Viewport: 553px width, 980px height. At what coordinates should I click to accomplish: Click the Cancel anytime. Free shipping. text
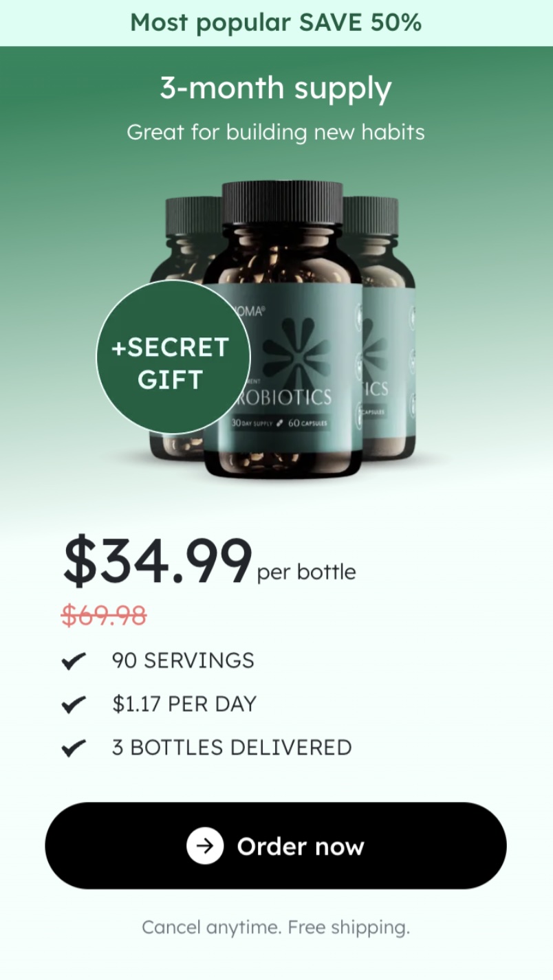point(276,927)
